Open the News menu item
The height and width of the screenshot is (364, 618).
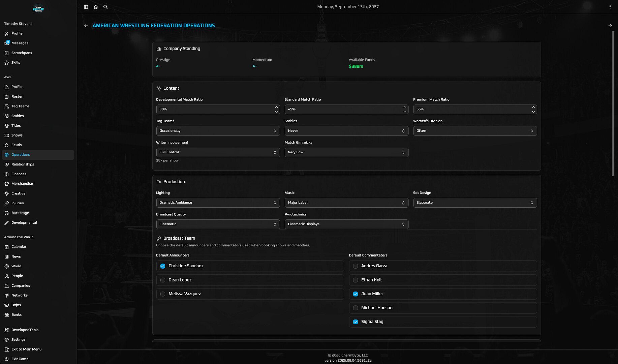click(38, 256)
